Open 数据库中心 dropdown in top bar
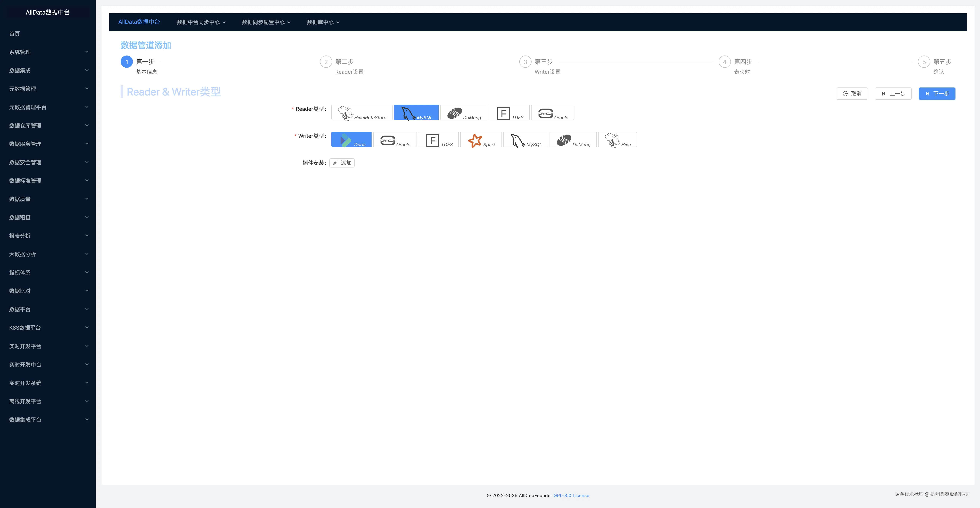The height and width of the screenshot is (508, 980). click(323, 22)
